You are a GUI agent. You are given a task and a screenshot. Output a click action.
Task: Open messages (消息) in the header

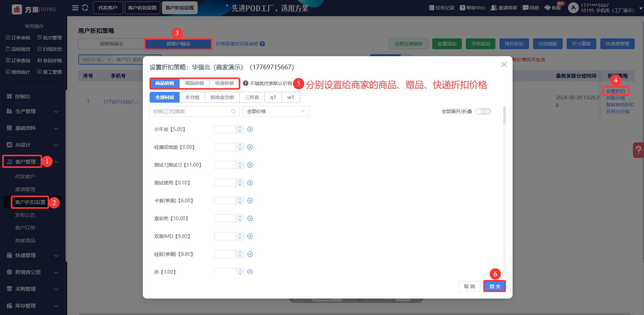click(x=531, y=8)
